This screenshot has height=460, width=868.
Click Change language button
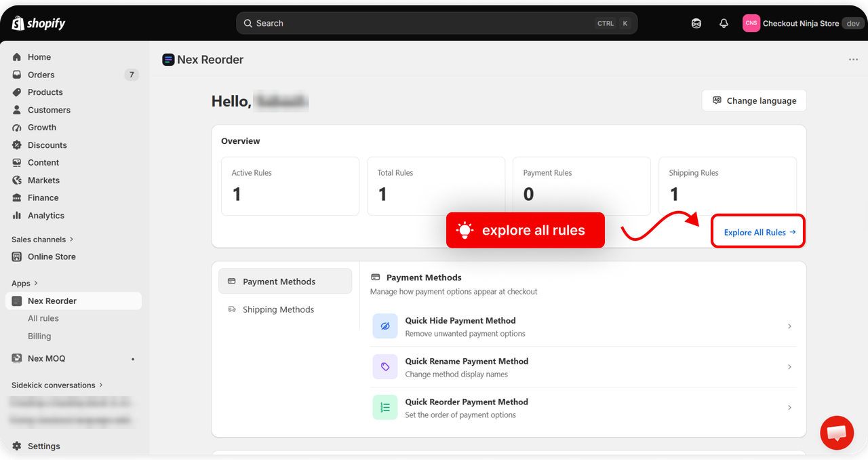pos(754,100)
